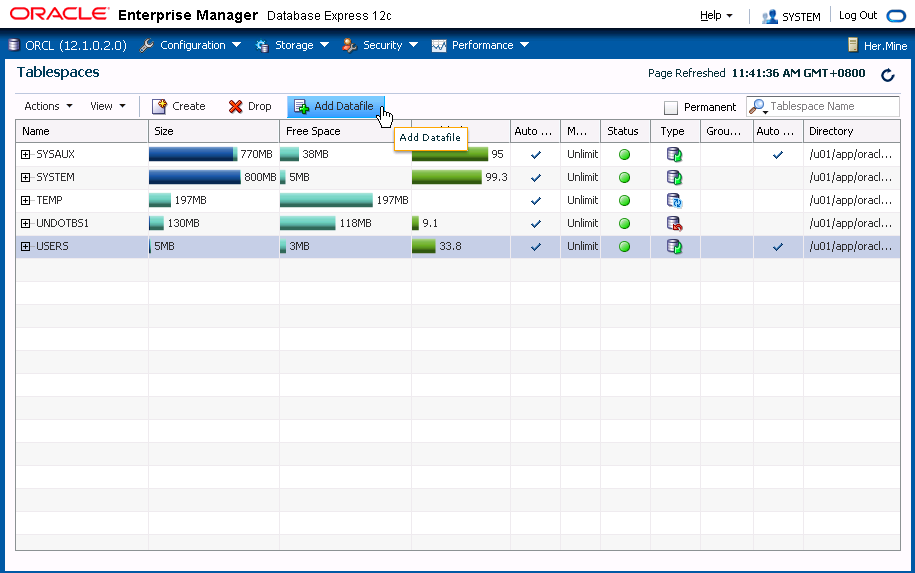
Task: Click the ORCL (12.1.0.2.0) database link
Action: click(x=76, y=46)
